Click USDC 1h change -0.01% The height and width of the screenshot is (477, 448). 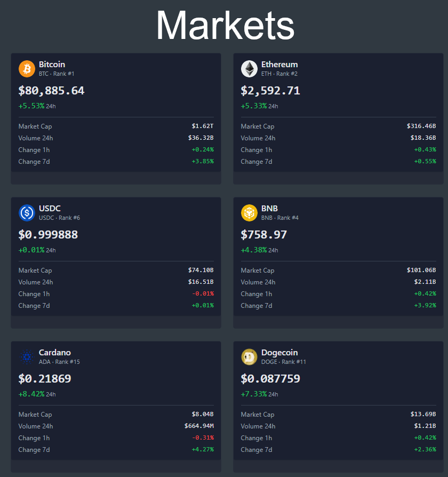(x=203, y=293)
